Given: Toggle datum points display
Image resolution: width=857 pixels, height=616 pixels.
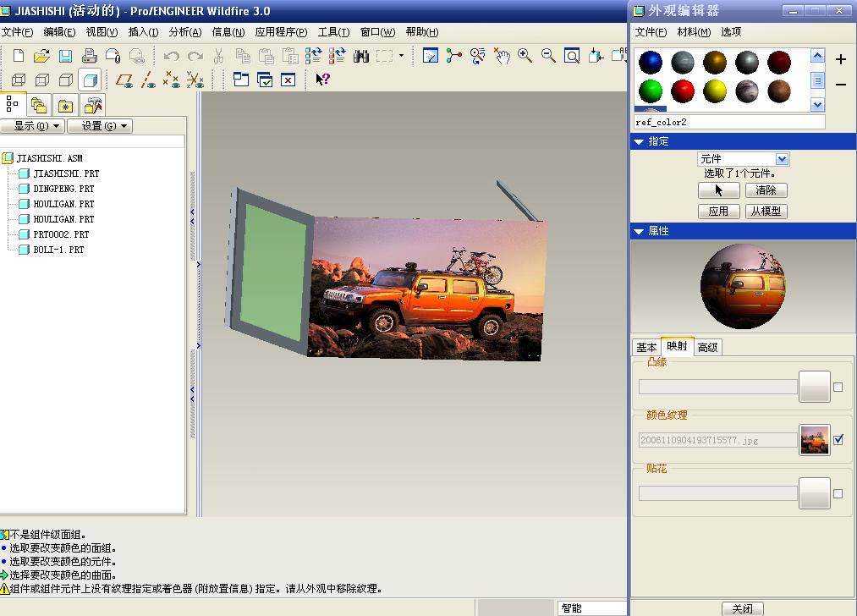Looking at the screenshot, I should (x=171, y=80).
